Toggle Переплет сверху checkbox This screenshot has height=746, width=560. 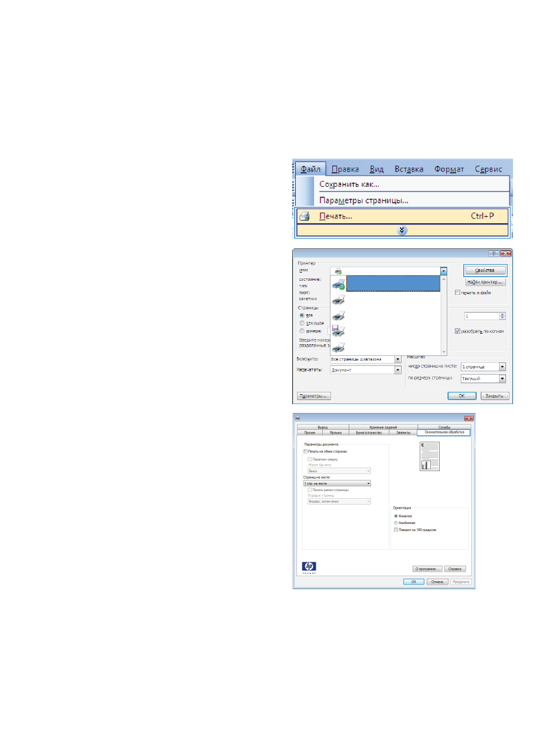coord(310,459)
